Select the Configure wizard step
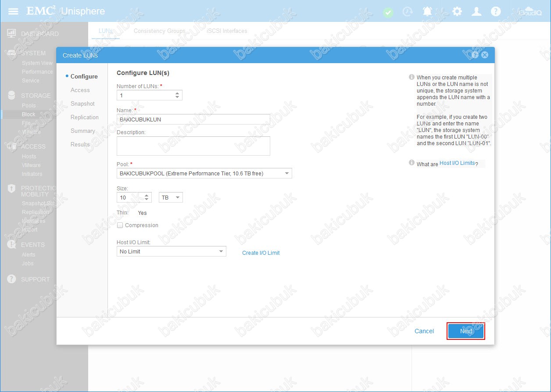The image size is (551, 392). click(84, 76)
